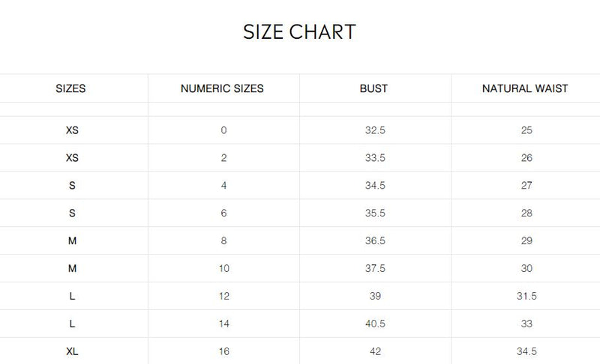Click bust value 42
This screenshot has width=600, height=364.
tap(376, 351)
